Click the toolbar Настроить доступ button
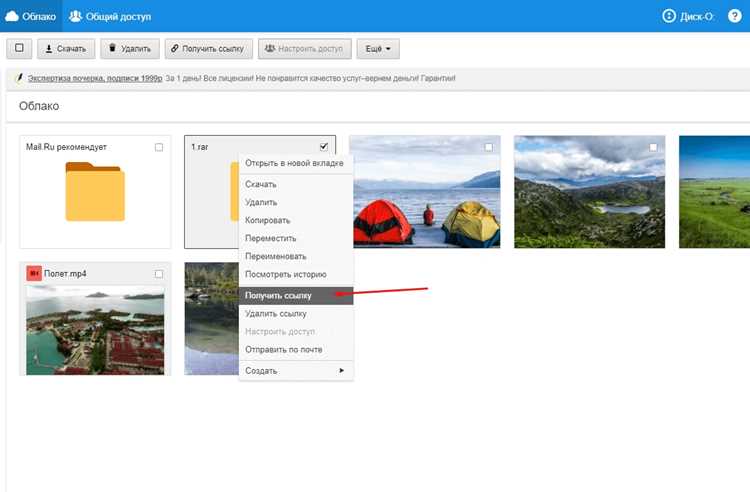 305,49
